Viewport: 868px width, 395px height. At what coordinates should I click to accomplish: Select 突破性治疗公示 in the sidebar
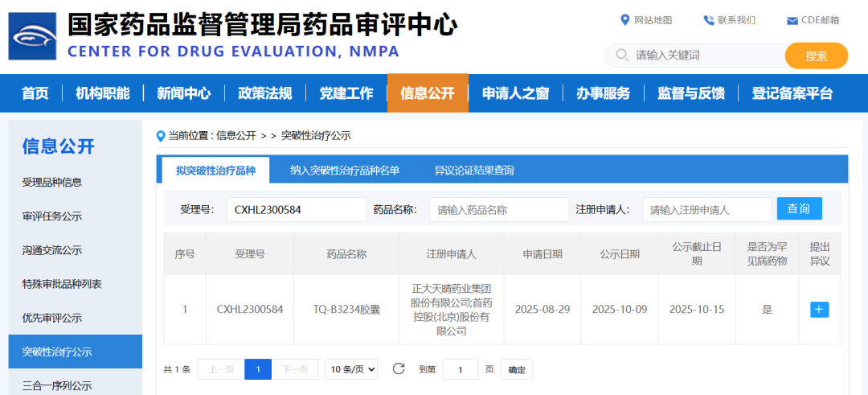click(76, 352)
